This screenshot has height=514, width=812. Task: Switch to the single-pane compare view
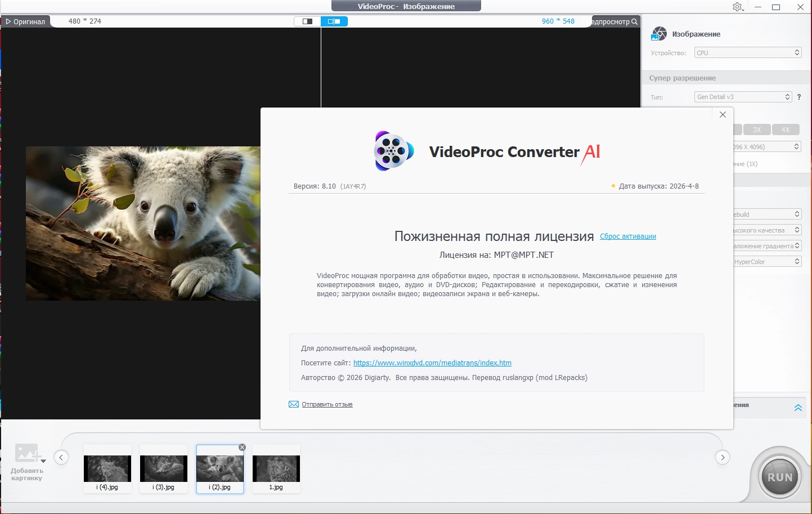point(307,21)
